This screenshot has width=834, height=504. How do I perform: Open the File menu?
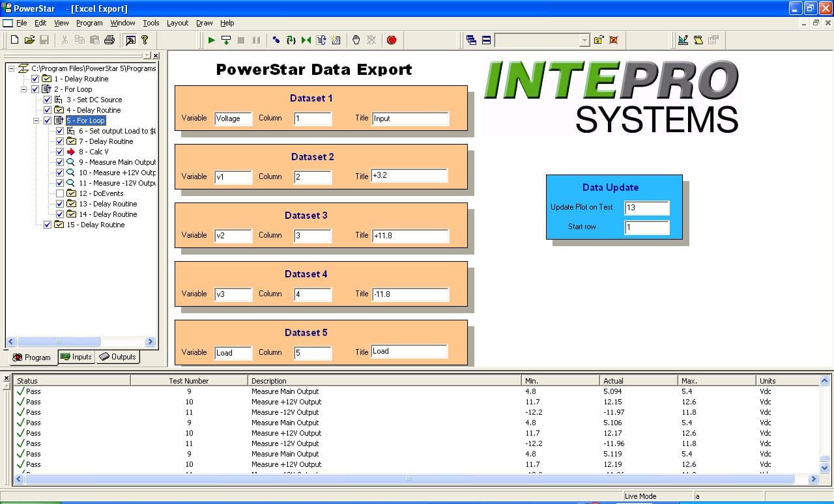[x=22, y=23]
